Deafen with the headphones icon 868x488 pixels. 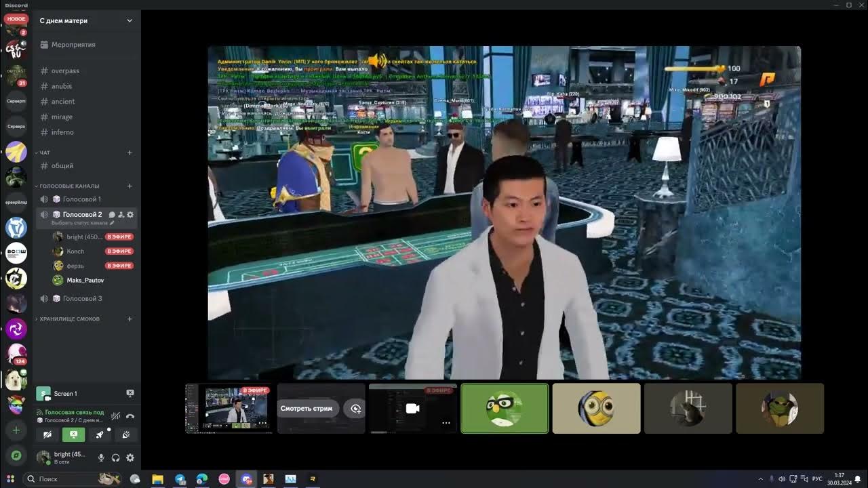[116, 457]
